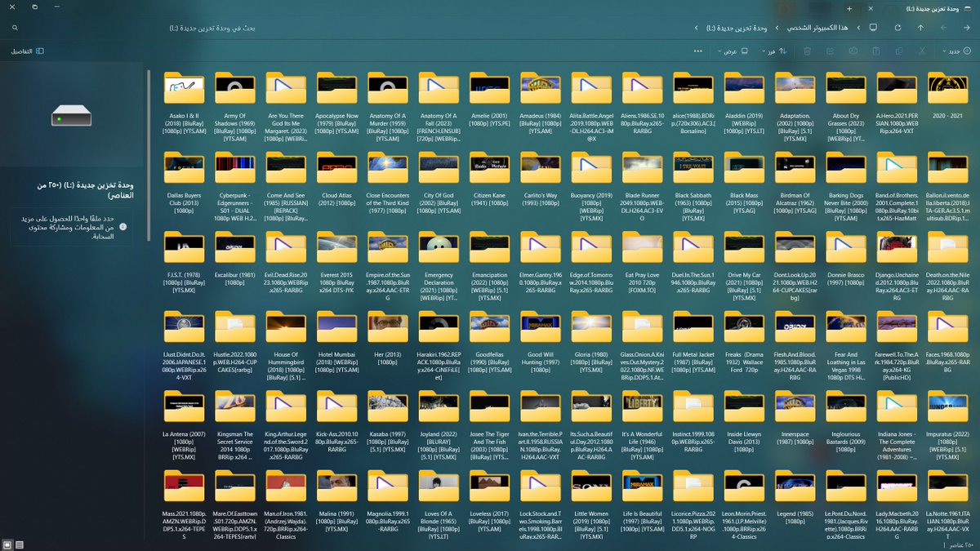The width and height of the screenshot is (980, 551).
Task: Select the 'It's A Wonderful Life (1946)' folder
Action: click(x=641, y=426)
